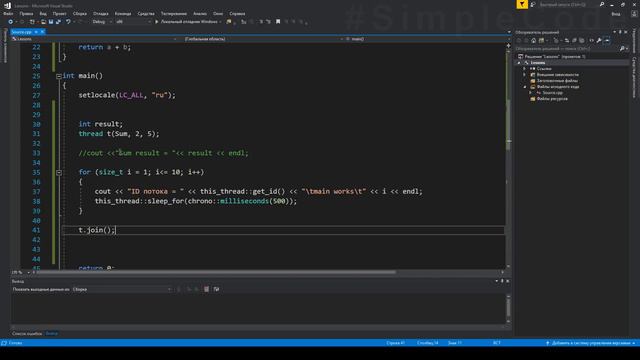Open the Debug (Отладка) menu

(100, 13)
